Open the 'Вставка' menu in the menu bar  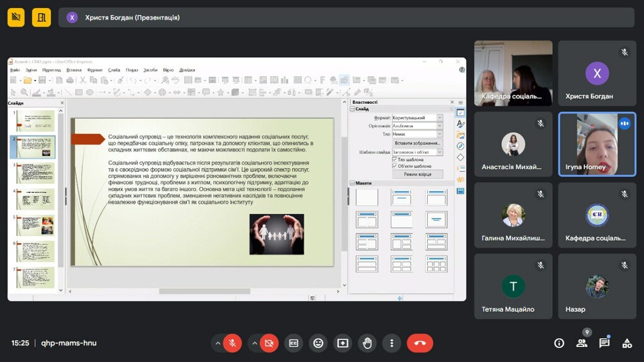point(74,70)
